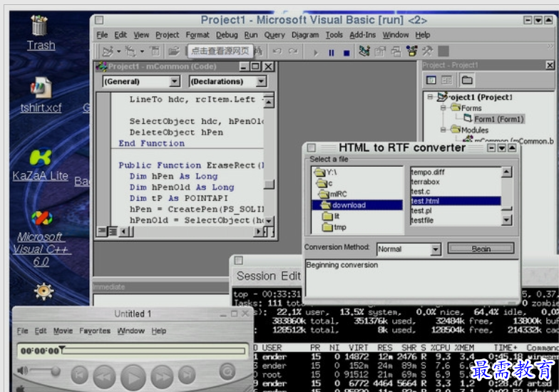Toggle Folders icon in Project panel
The image size is (559, 392).
pyautogui.click(x=467, y=80)
